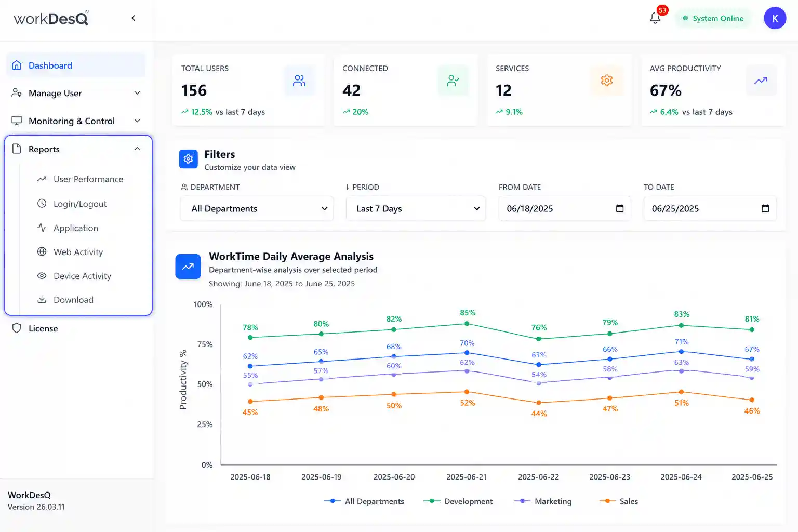Toggle Sales series in chart legend
Image resolution: width=798 pixels, height=532 pixels.
(x=618, y=501)
